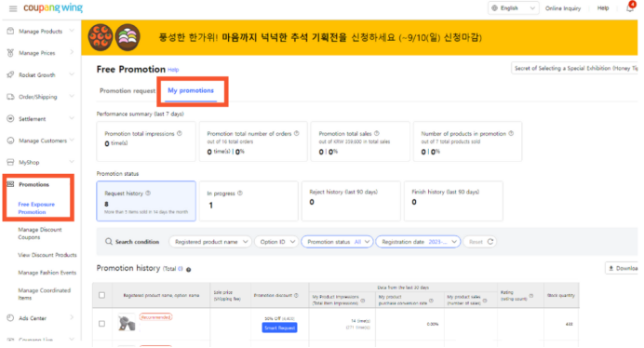Expand the Manage Customers menu chevron
The image size is (644, 348).
(72, 141)
